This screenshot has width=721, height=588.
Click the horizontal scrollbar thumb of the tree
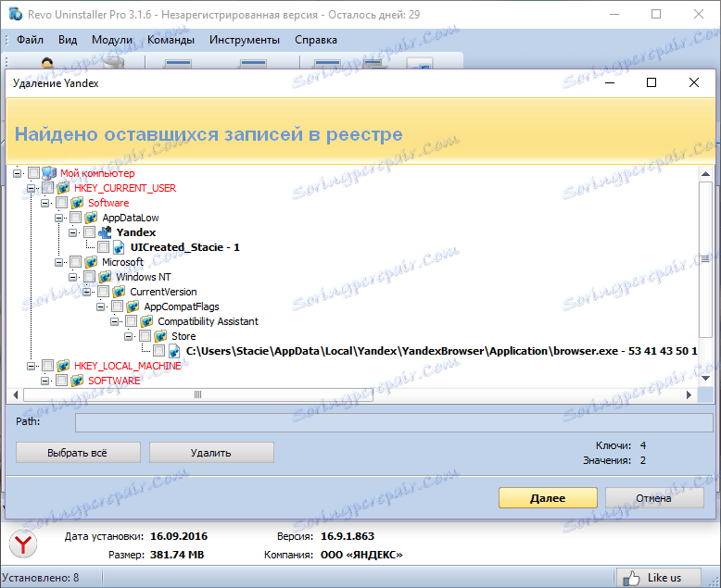197,394
